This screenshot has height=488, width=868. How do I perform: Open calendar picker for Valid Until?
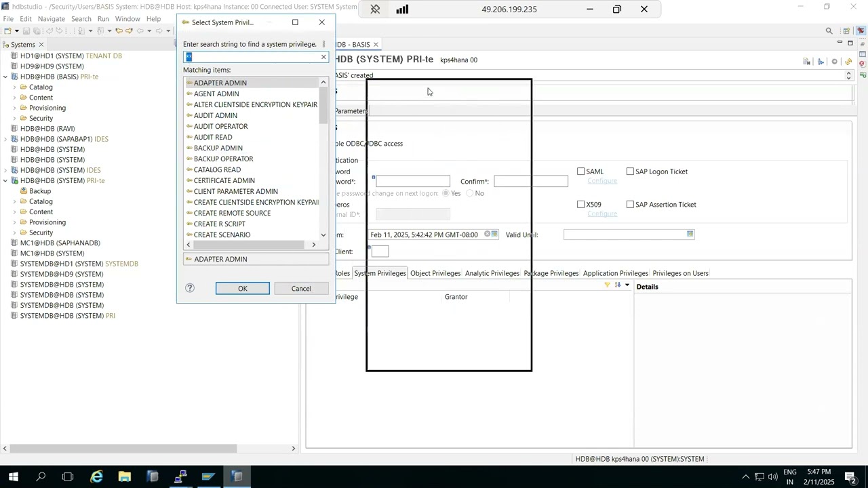[690, 235]
